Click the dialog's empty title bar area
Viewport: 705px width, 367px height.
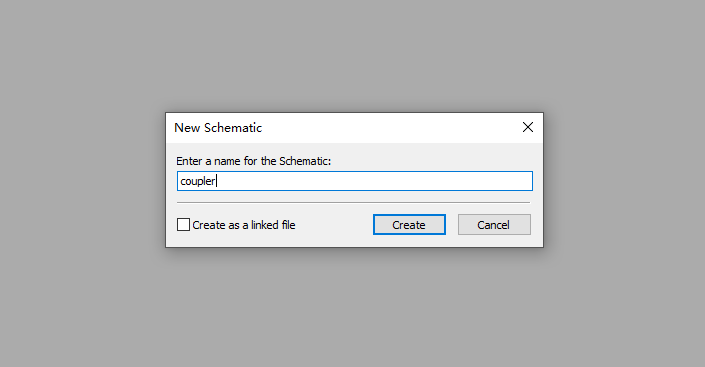(387, 128)
